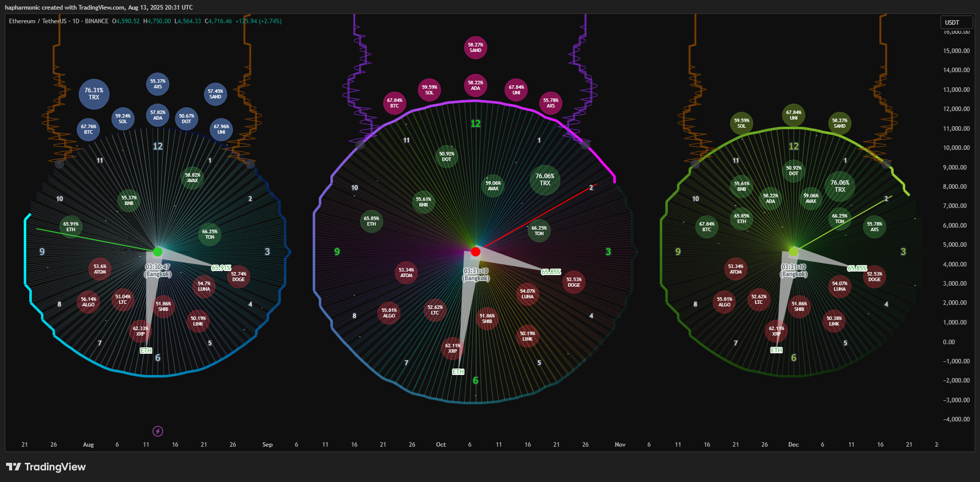Click the 15,000.00 price axis label
This screenshot has width=980, height=482.
tap(956, 51)
